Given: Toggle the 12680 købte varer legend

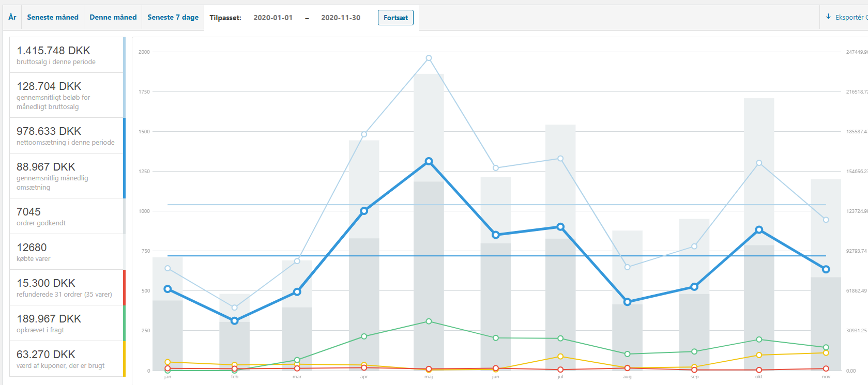Looking at the screenshot, I should pos(67,252).
